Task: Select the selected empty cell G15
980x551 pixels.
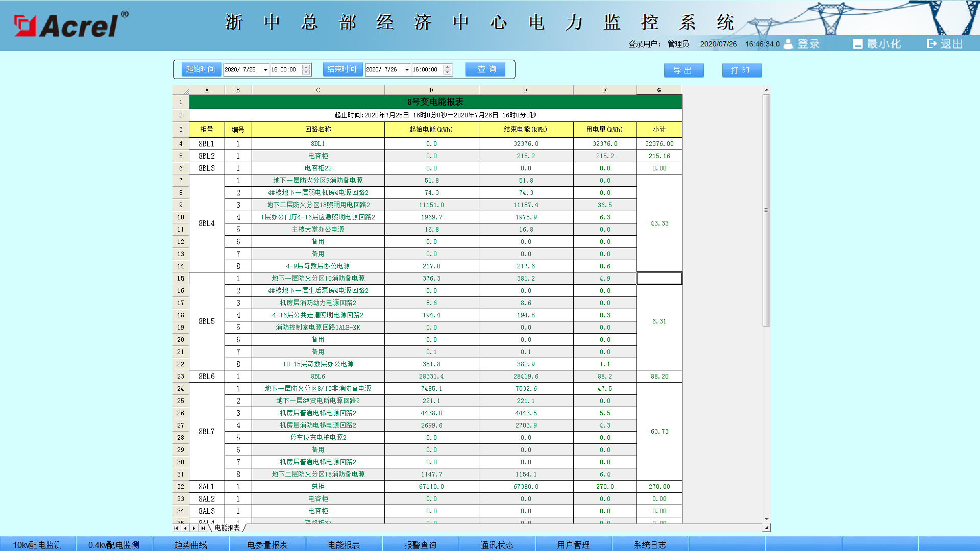Action: coord(659,278)
